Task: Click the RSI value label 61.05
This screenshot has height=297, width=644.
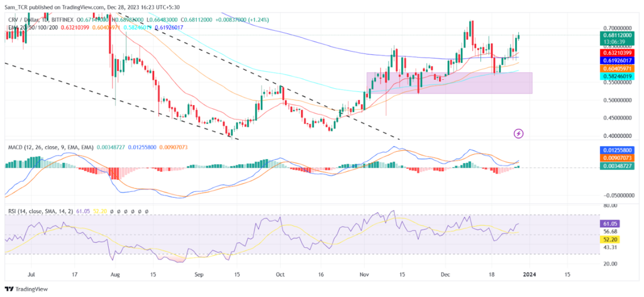Action: (x=610, y=224)
